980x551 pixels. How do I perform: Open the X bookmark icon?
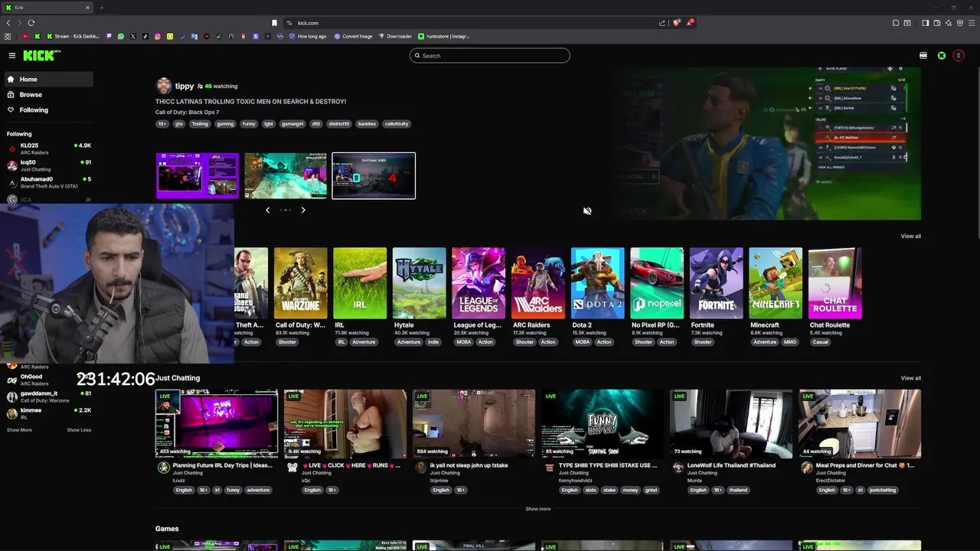coord(133,36)
